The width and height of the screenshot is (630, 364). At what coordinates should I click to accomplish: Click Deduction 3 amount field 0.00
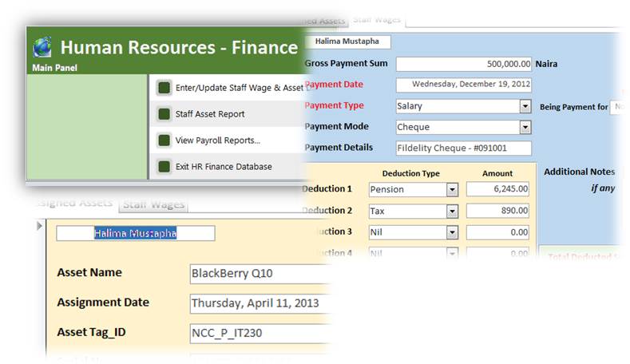pyautogui.click(x=497, y=232)
